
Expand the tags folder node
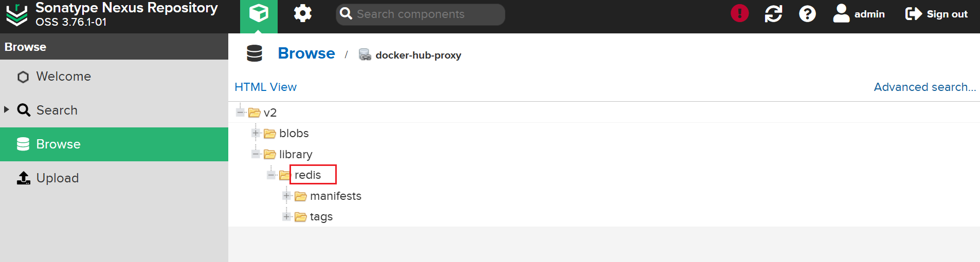(x=286, y=217)
